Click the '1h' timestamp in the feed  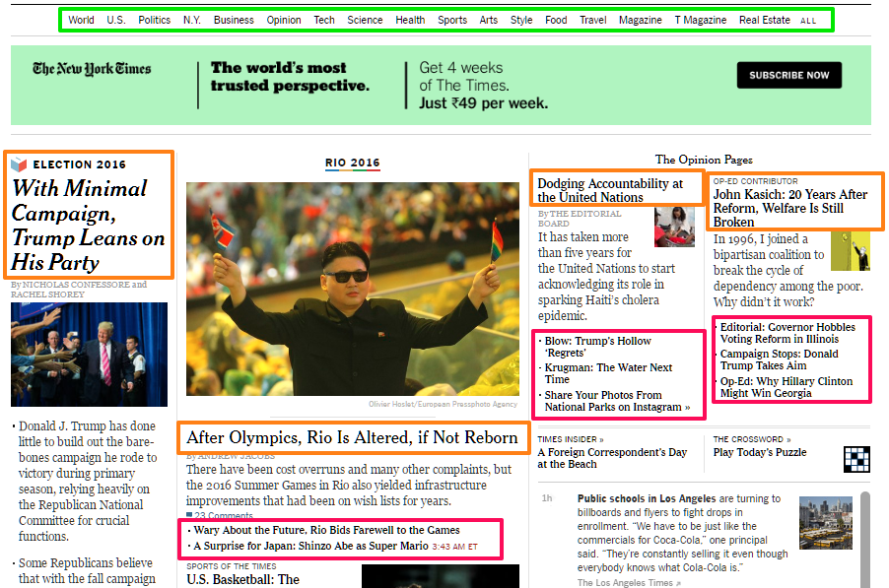tap(547, 498)
